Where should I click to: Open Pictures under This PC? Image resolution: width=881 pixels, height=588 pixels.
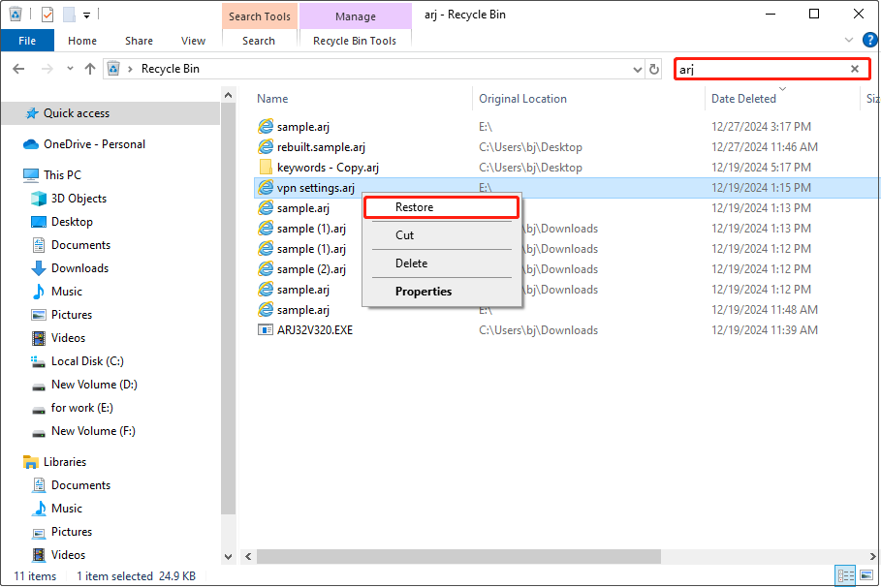(x=72, y=315)
